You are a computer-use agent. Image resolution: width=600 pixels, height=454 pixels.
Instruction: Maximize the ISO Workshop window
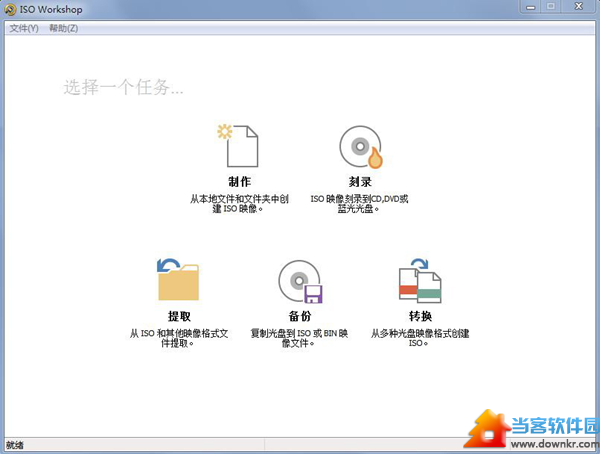[x=551, y=7]
